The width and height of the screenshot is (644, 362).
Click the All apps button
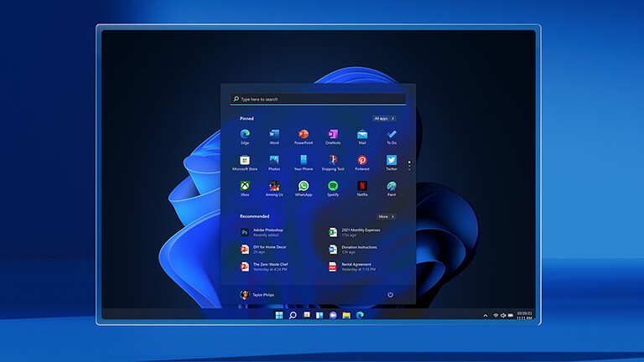(x=384, y=118)
